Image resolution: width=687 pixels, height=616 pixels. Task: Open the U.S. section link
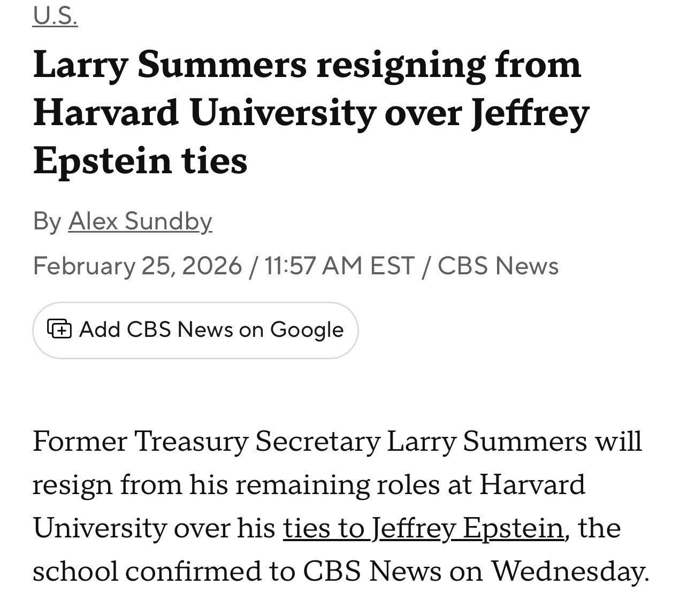[55, 17]
